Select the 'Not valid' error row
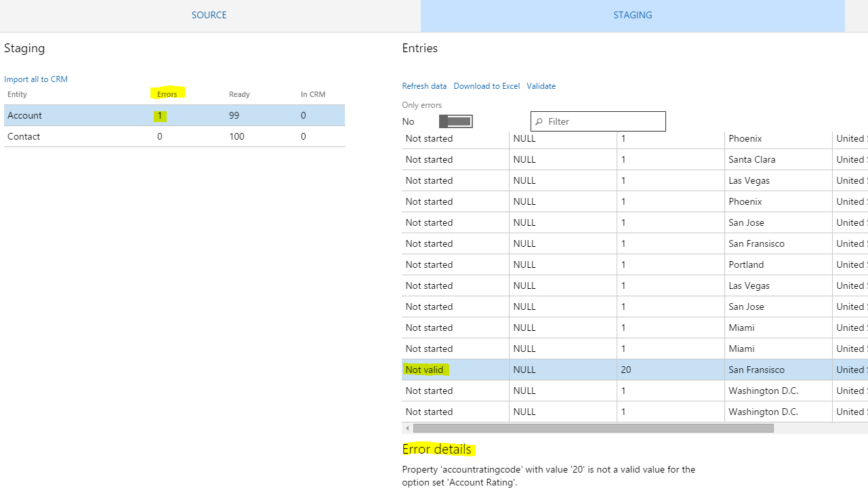Image resolution: width=868 pixels, height=495 pixels. tap(425, 370)
